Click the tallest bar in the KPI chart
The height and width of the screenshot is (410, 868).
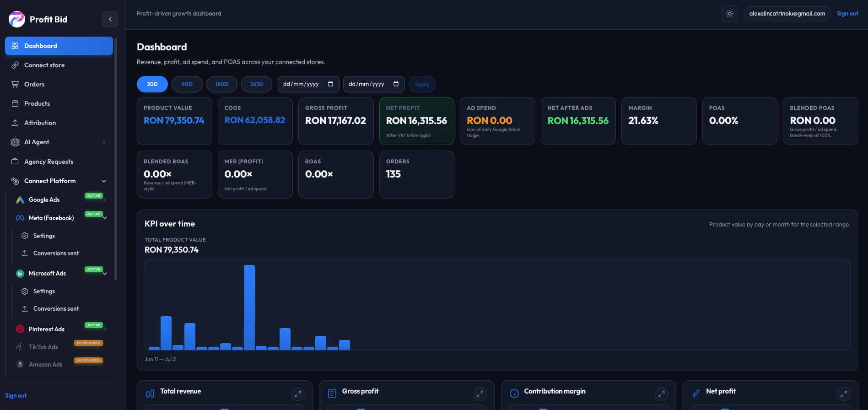(249, 307)
